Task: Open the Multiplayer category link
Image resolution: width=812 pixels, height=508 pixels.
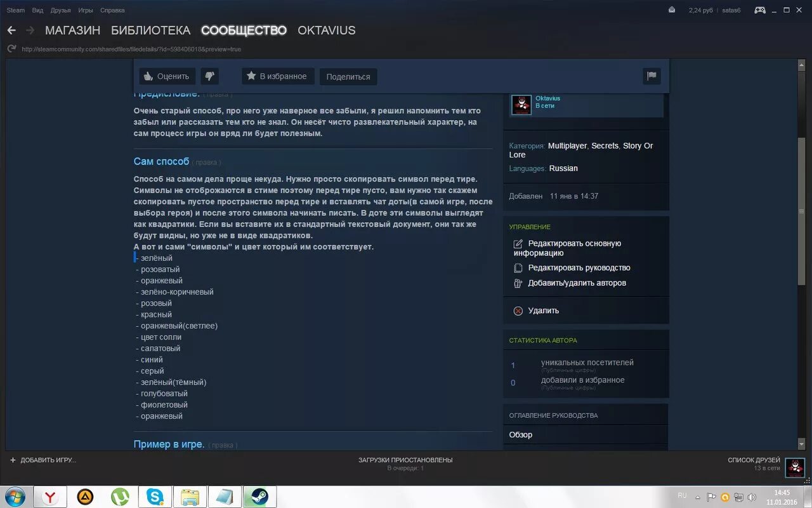Action: point(567,146)
